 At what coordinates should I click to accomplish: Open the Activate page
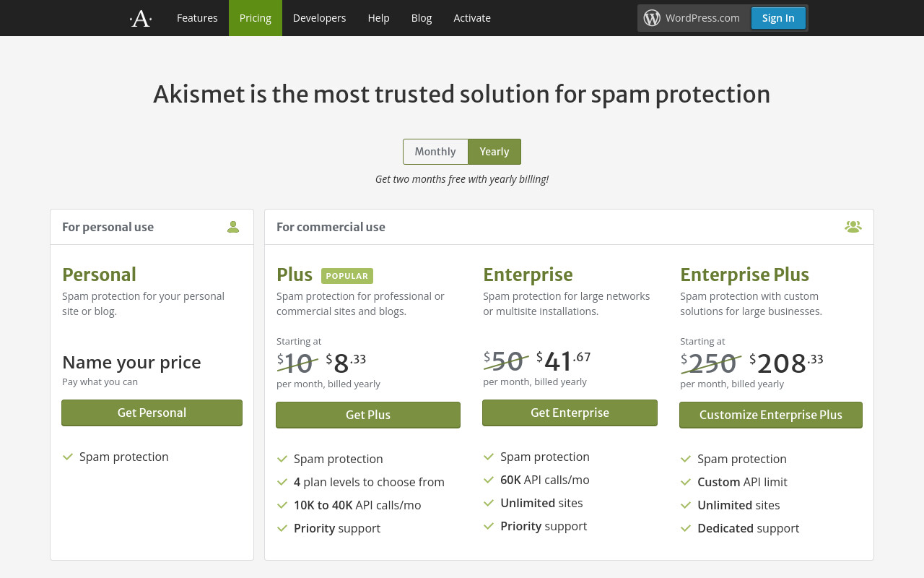(x=472, y=18)
